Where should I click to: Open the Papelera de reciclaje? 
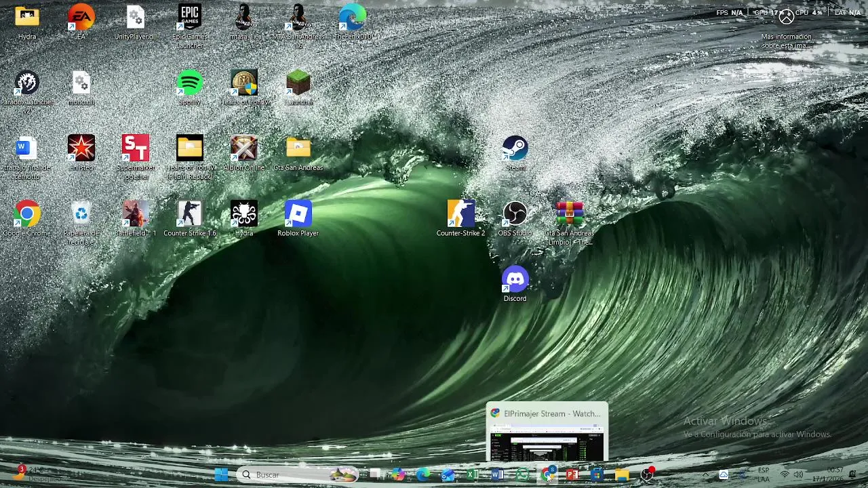click(x=81, y=224)
